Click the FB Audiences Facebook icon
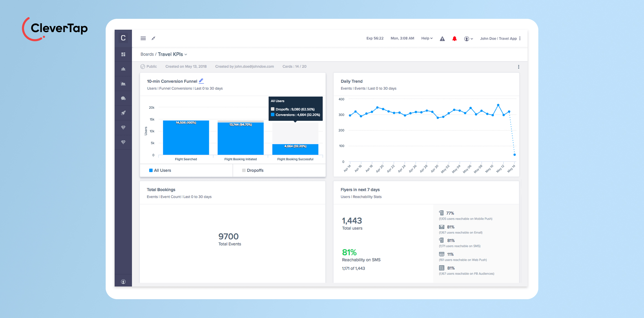Viewport: 644px width, 318px height. point(442,268)
